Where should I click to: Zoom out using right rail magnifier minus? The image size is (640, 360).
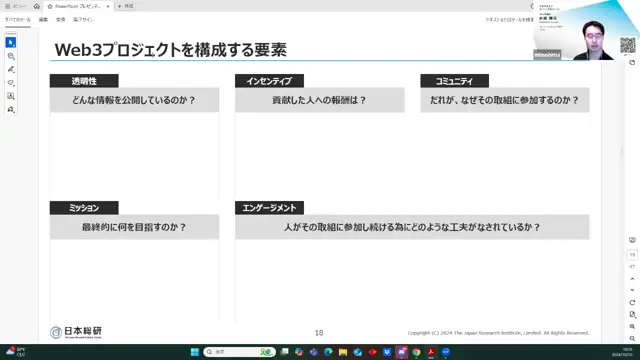(632, 338)
